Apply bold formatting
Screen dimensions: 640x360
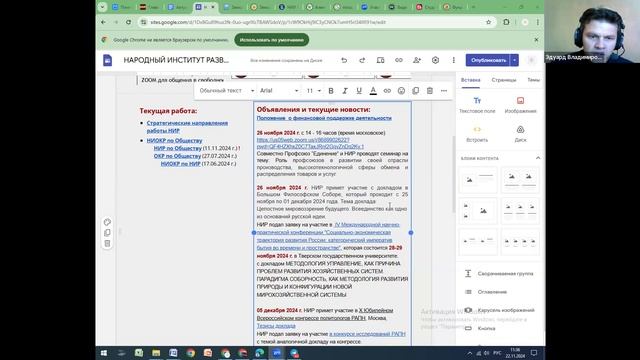click(x=331, y=91)
